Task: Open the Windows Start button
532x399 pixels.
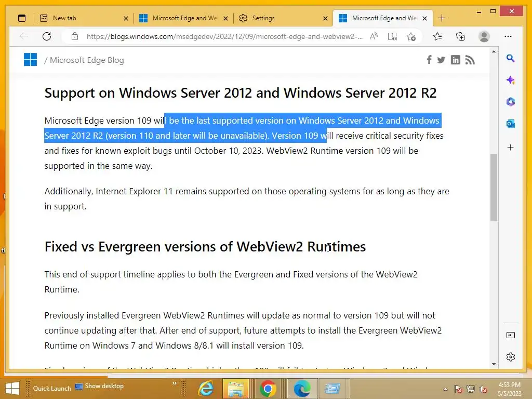Action: point(12,389)
